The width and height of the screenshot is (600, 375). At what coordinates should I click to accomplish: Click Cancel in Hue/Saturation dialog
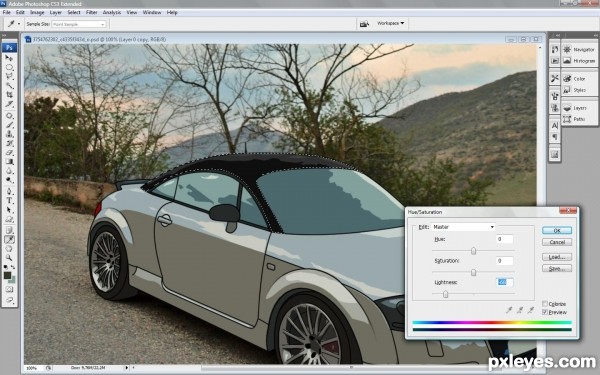(x=557, y=242)
